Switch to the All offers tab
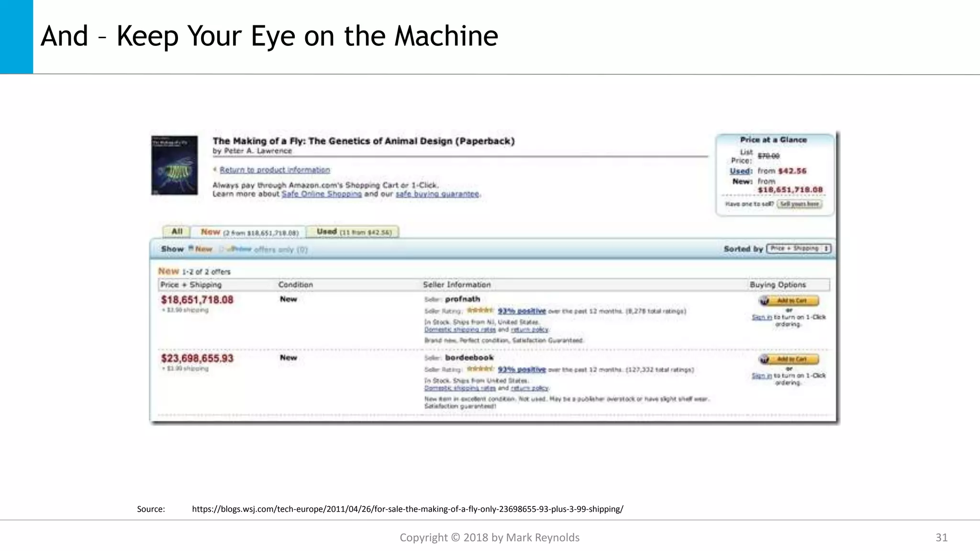Screen dimensions: 980x551 click(177, 231)
